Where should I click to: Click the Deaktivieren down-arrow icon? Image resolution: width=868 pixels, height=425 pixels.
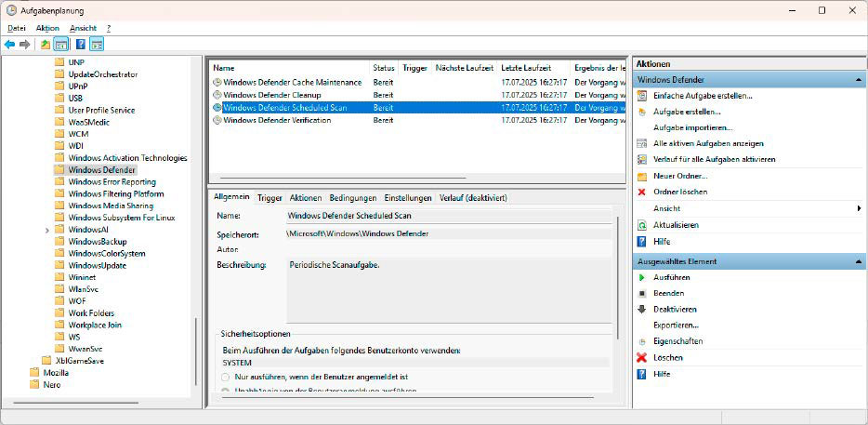(642, 309)
